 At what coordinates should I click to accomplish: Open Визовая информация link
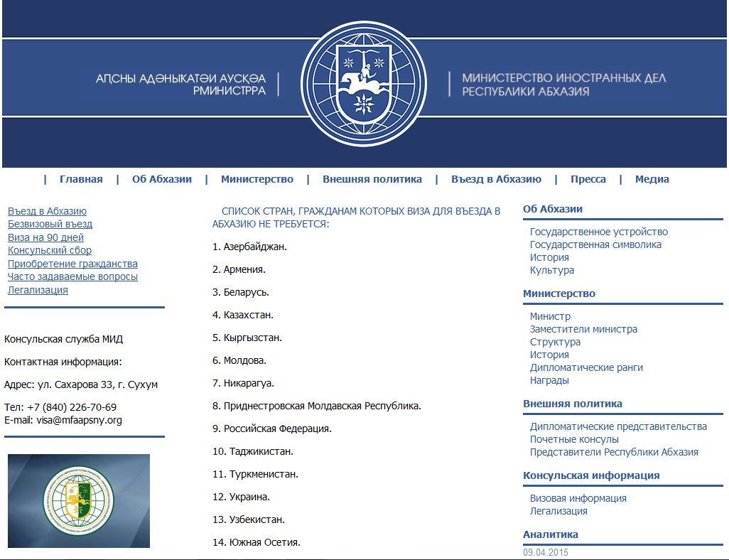coord(578,498)
